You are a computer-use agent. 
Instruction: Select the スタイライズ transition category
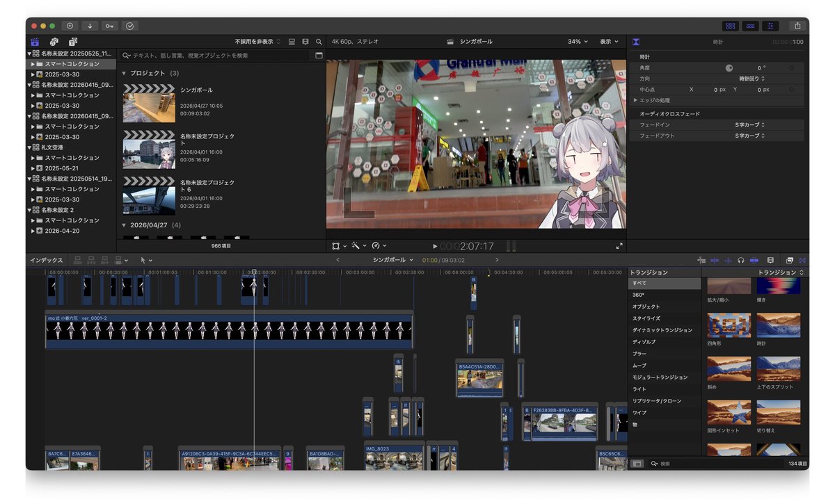665,318
